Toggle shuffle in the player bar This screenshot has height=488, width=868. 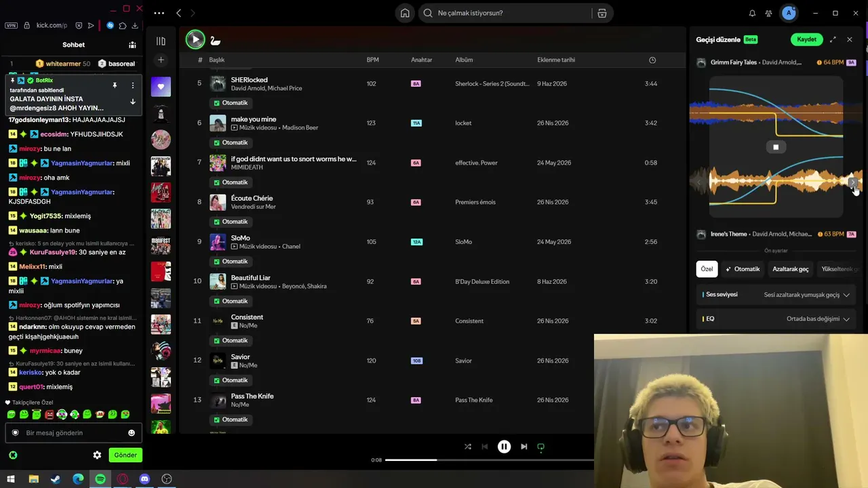(x=467, y=447)
